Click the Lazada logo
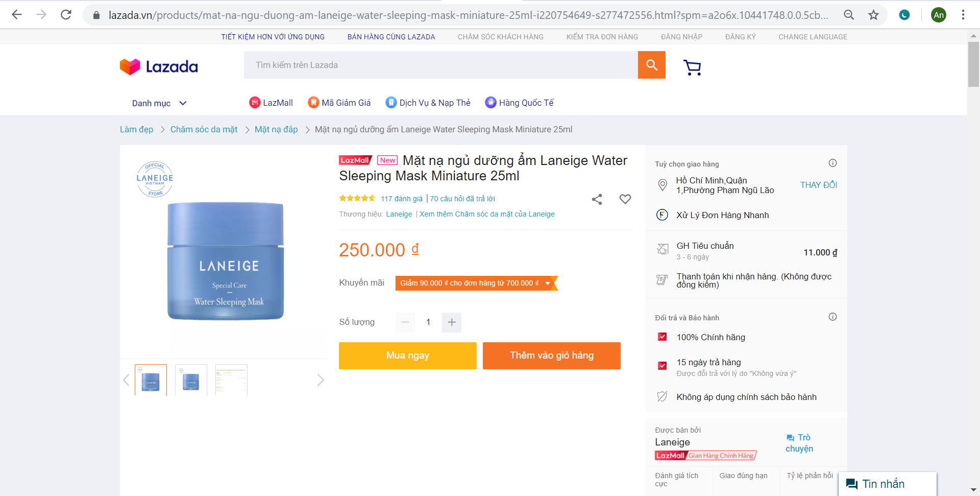 [x=159, y=66]
